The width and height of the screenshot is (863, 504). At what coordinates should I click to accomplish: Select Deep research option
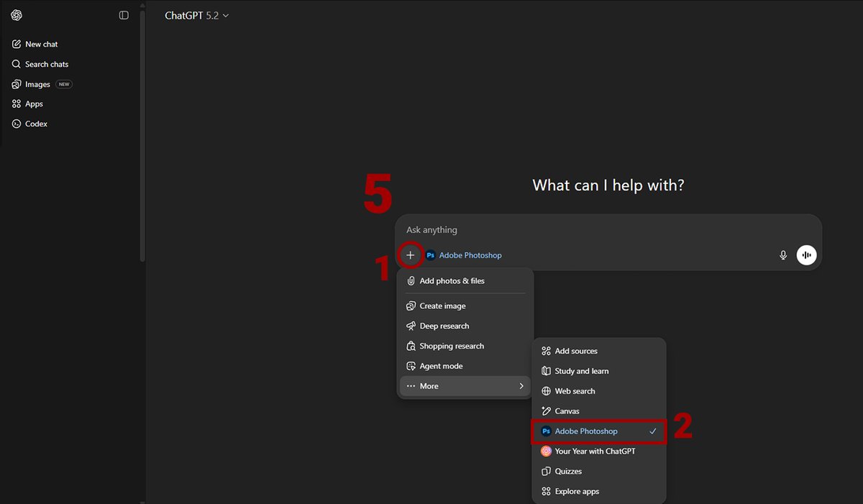(x=465, y=326)
